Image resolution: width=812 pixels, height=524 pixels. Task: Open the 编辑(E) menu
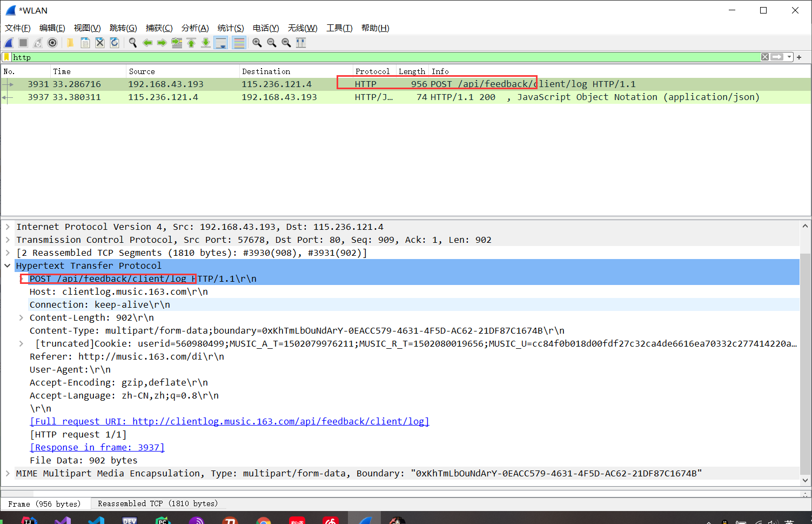tap(52, 28)
